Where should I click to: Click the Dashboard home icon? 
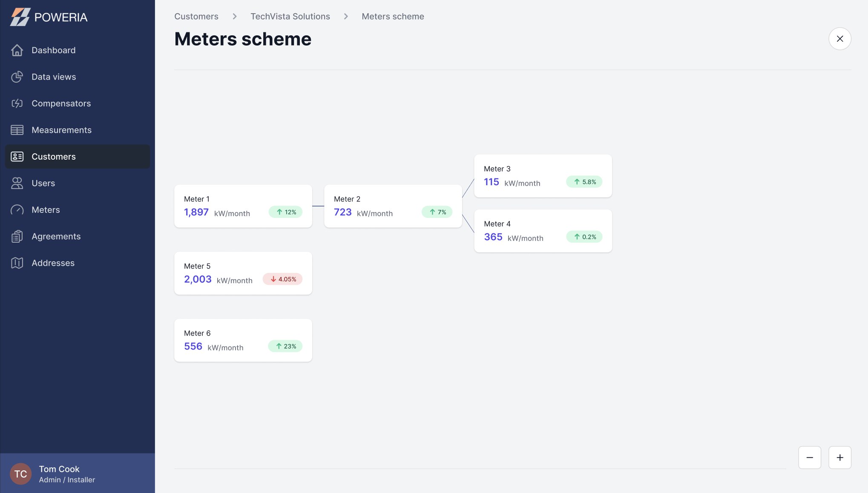pyautogui.click(x=17, y=50)
